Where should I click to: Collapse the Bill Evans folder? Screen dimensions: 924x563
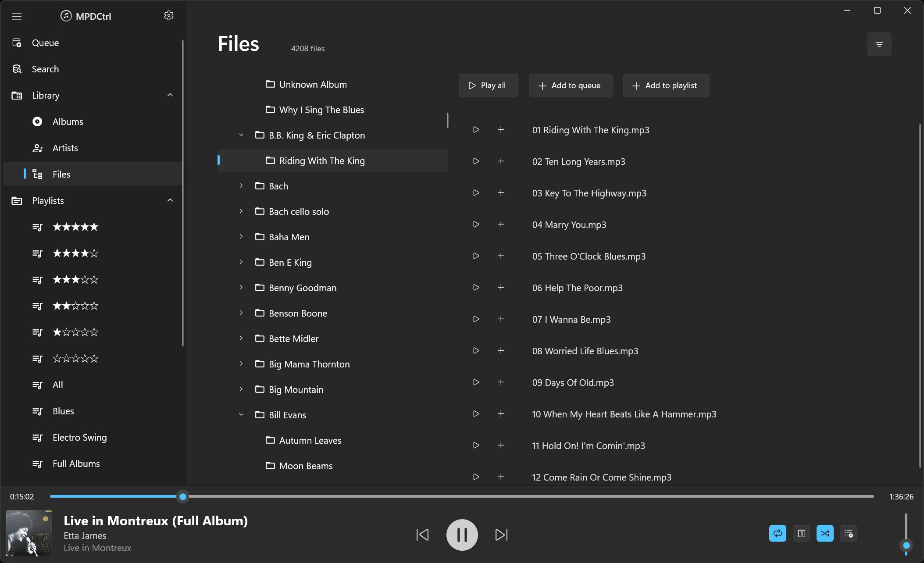pyautogui.click(x=241, y=415)
